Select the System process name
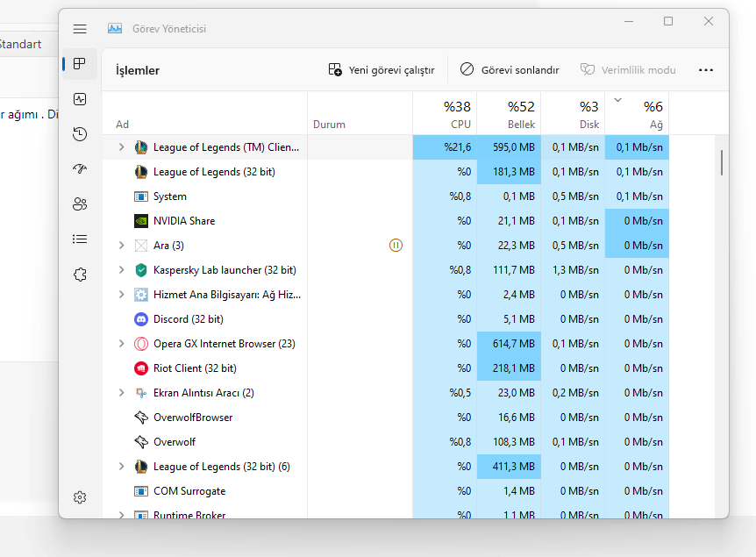 (170, 196)
